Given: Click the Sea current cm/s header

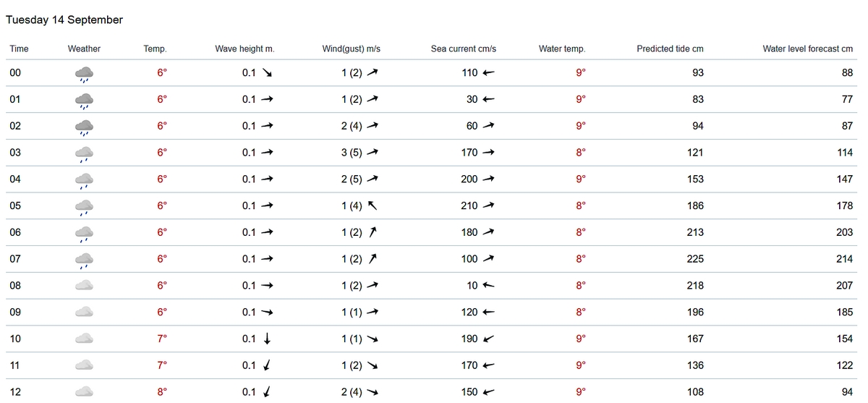Looking at the screenshot, I should [x=463, y=49].
